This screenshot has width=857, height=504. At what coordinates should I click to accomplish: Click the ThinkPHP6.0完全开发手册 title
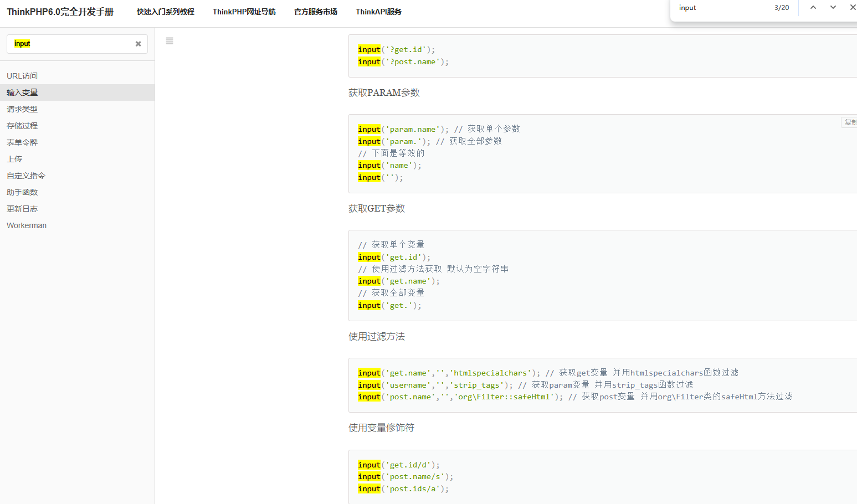click(x=60, y=12)
